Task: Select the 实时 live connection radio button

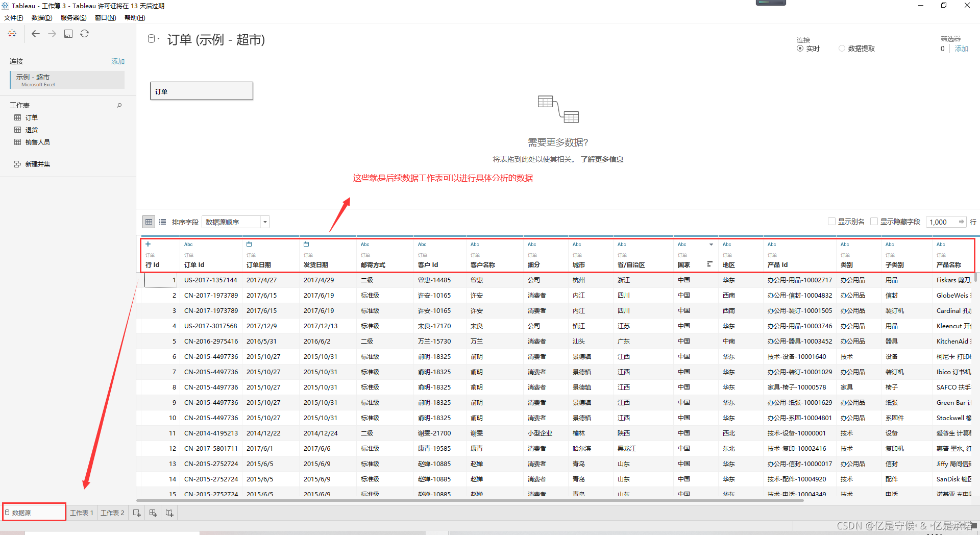Action: 800,48
